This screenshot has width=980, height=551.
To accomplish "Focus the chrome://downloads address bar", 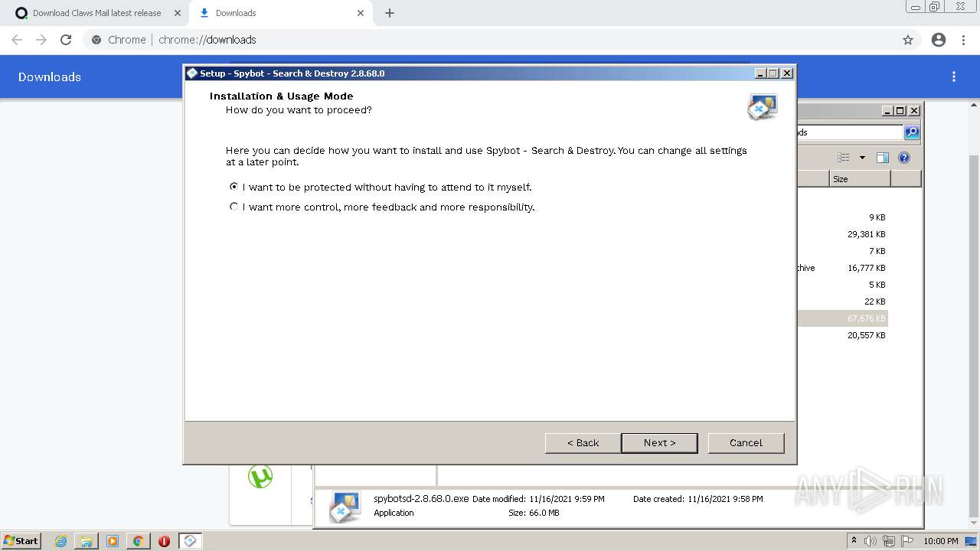I will tap(490, 40).
